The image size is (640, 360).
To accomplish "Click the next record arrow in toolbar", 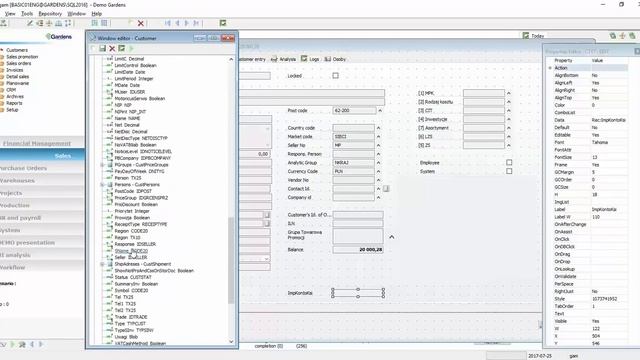I will pyautogui.click(x=187, y=23).
